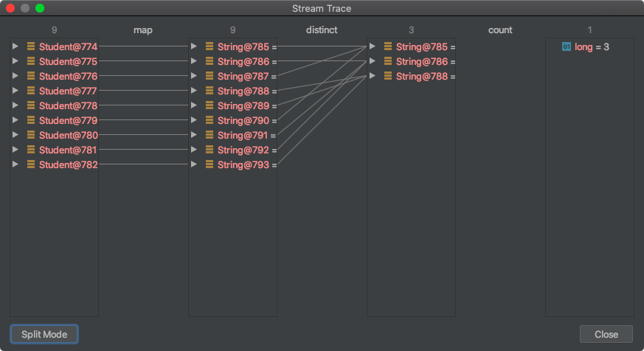Close the Stream Trace dialog
The image size is (644, 351).
tap(606, 334)
